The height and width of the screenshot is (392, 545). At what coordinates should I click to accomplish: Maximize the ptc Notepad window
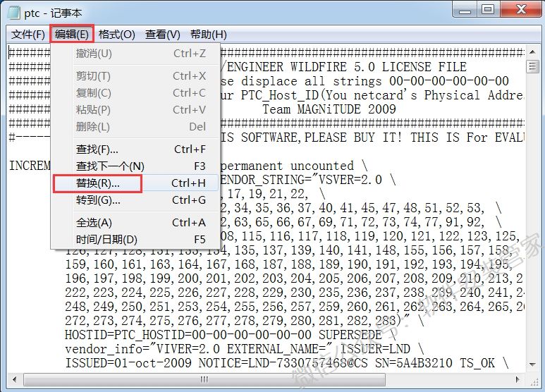coord(487,10)
